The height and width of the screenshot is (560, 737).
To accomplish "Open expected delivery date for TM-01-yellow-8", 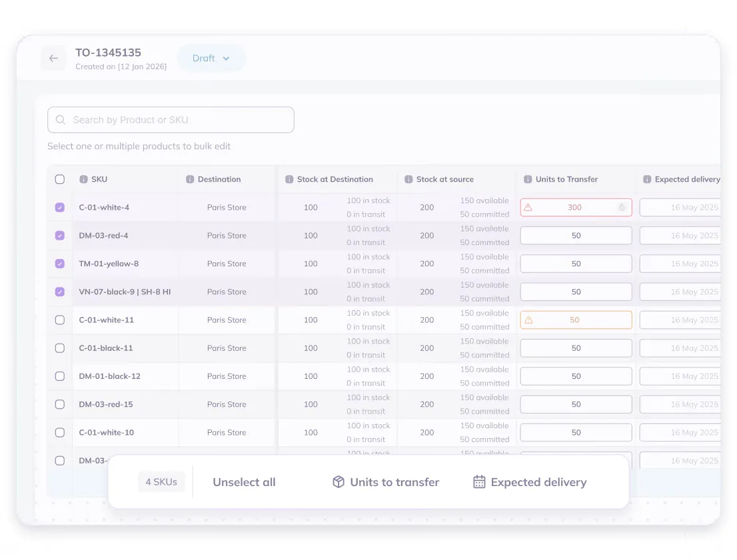I will click(680, 264).
